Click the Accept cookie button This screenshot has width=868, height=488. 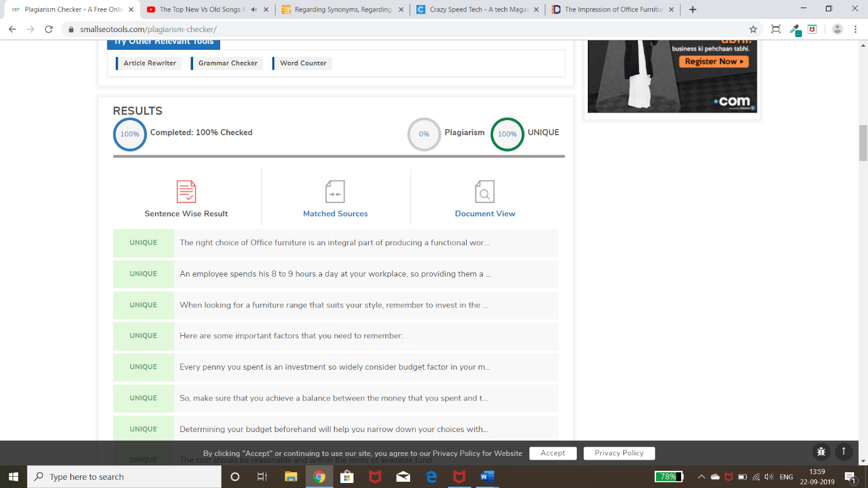(553, 453)
